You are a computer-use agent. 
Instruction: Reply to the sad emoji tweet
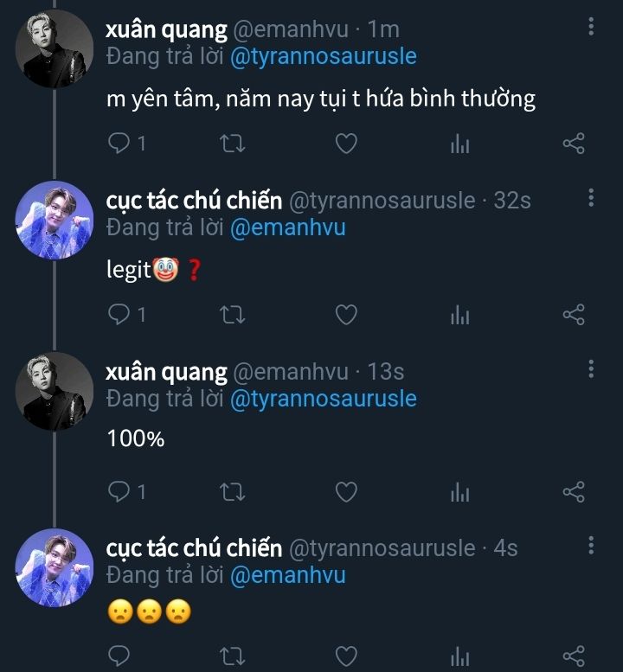click(119, 656)
